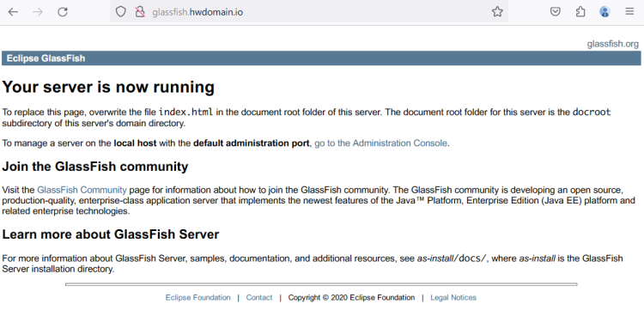Click the as-install/docs/ path text

452,258
